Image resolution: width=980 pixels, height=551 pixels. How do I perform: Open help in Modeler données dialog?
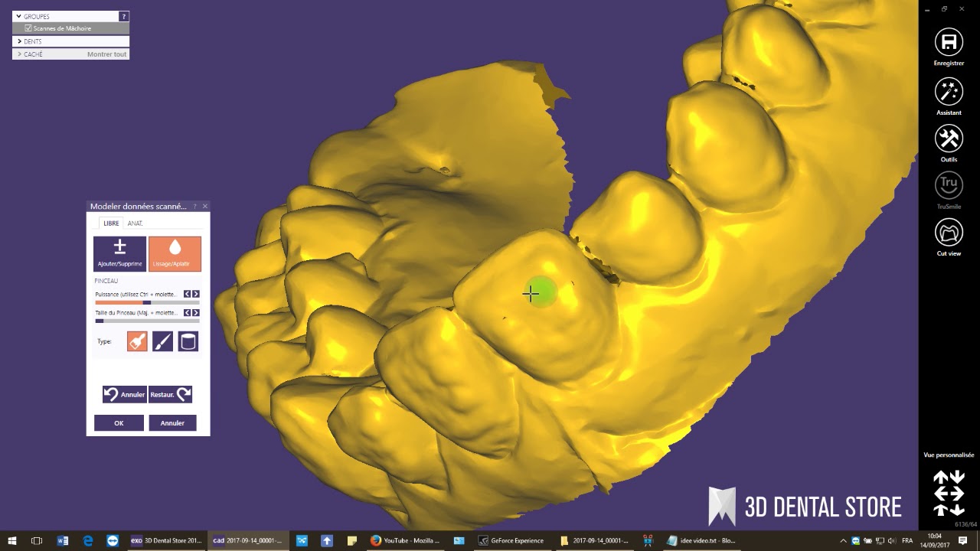click(x=194, y=207)
